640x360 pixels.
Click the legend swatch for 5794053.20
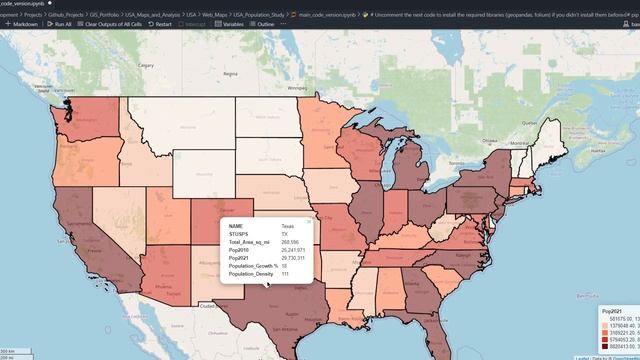point(605,340)
